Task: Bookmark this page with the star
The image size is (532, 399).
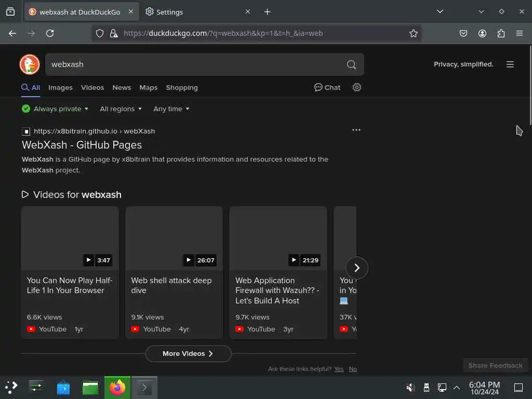Action: [x=413, y=33]
